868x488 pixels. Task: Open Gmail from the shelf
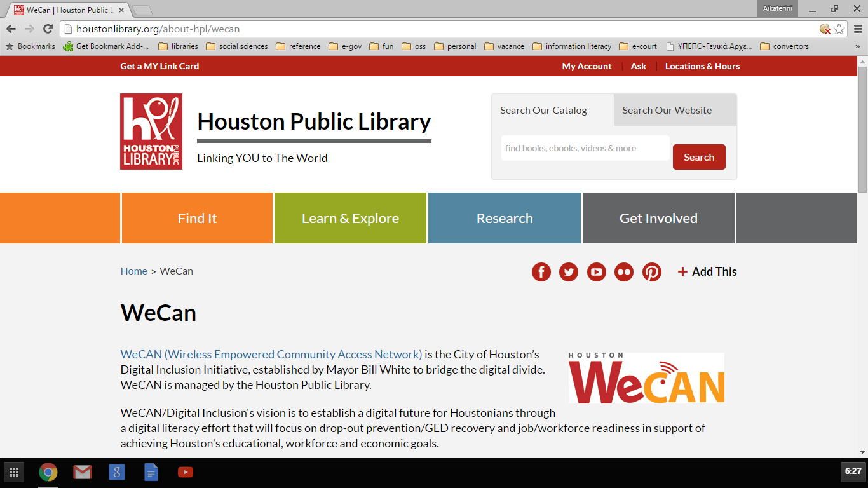[x=83, y=472]
